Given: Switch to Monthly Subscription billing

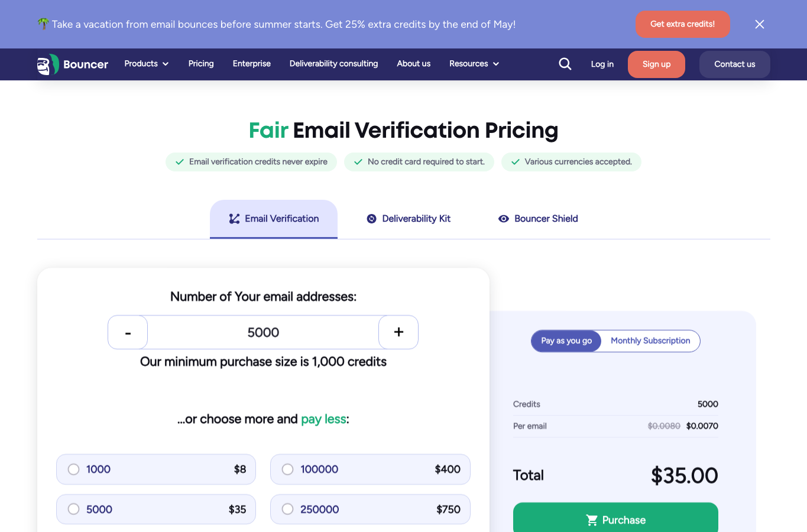Looking at the screenshot, I should (x=650, y=341).
